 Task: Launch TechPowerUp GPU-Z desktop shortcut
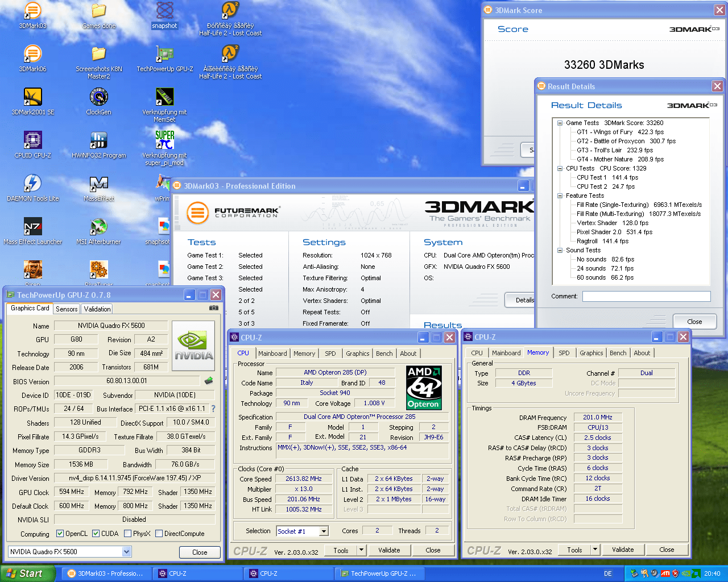point(164,58)
